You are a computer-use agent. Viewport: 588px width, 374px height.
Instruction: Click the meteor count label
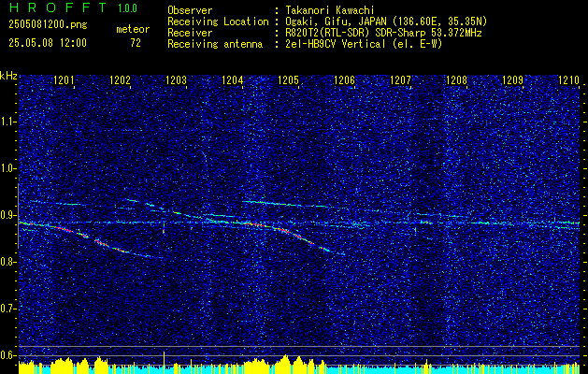click(133, 29)
